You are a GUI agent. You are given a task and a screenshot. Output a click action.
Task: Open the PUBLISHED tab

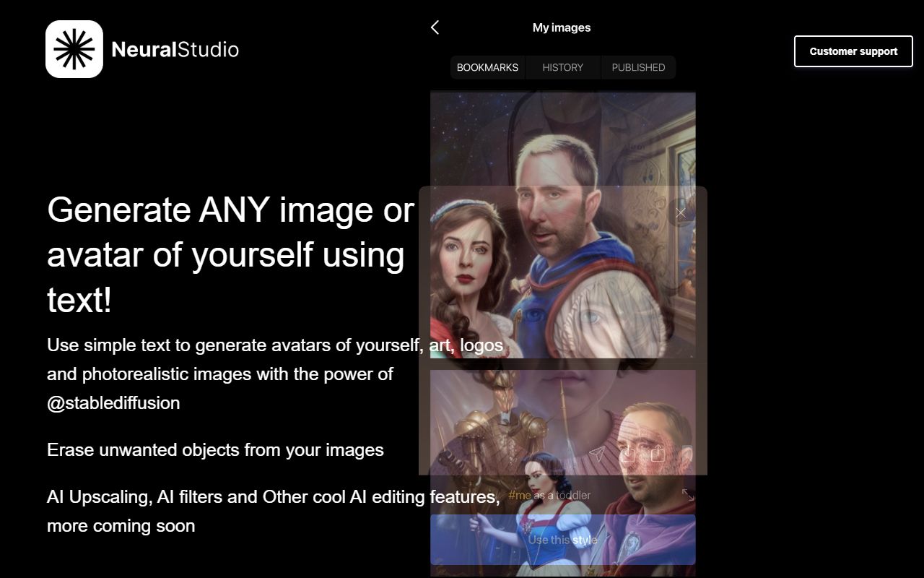click(x=638, y=67)
